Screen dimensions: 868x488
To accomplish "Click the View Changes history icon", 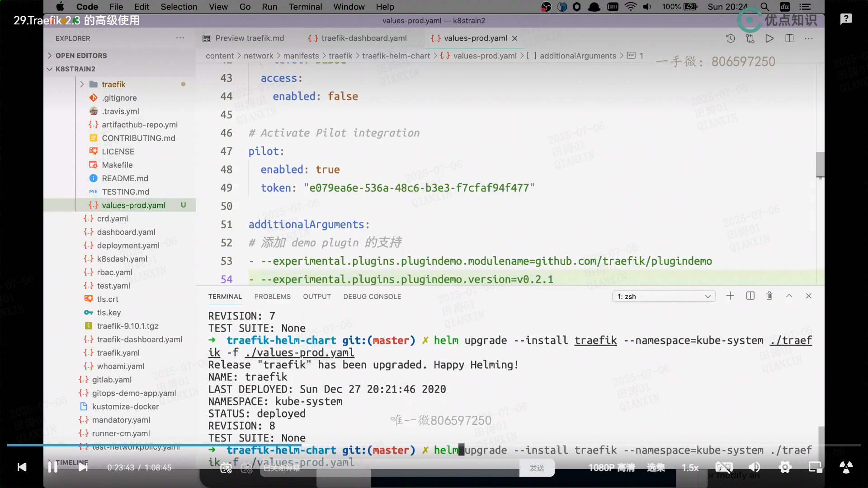I will (x=730, y=38).
